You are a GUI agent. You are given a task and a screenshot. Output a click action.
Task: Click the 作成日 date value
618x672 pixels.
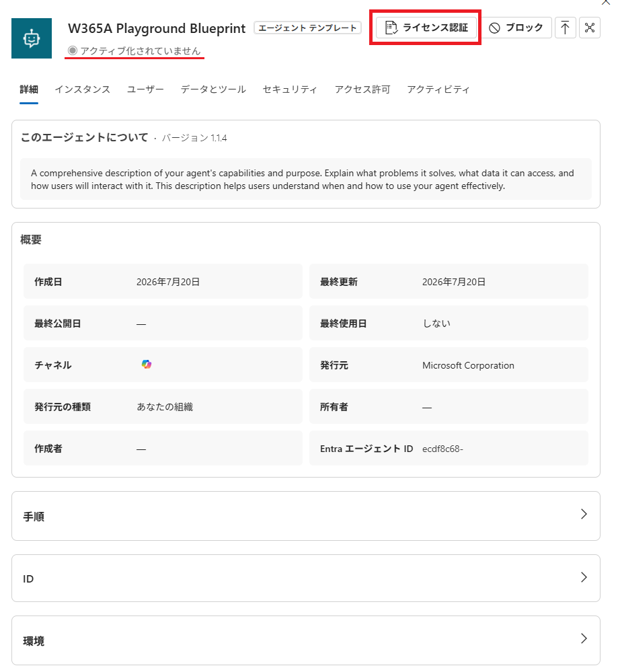pyautogui.click(x=168, y=282)
